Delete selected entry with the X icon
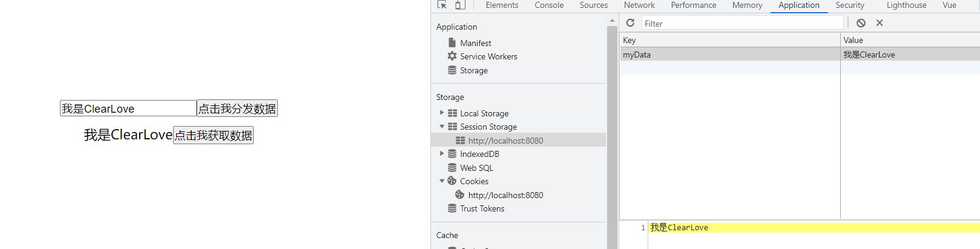Viewport: 980px width, 249px height. coord(880,23)
